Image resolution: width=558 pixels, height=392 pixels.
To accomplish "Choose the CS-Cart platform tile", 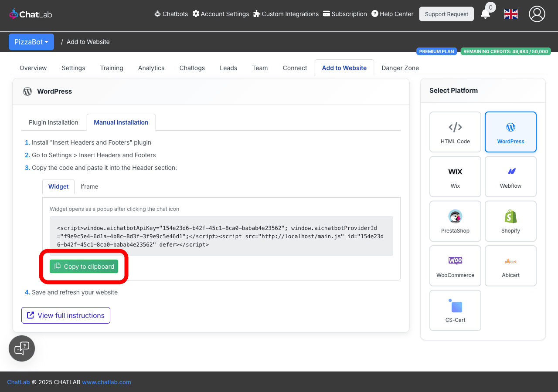I will point(455,311).
